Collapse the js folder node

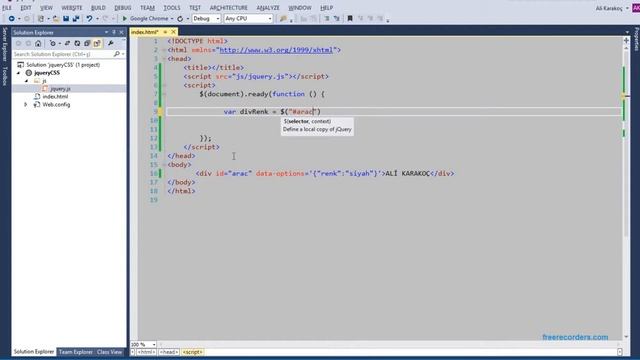tap(26, 81)
